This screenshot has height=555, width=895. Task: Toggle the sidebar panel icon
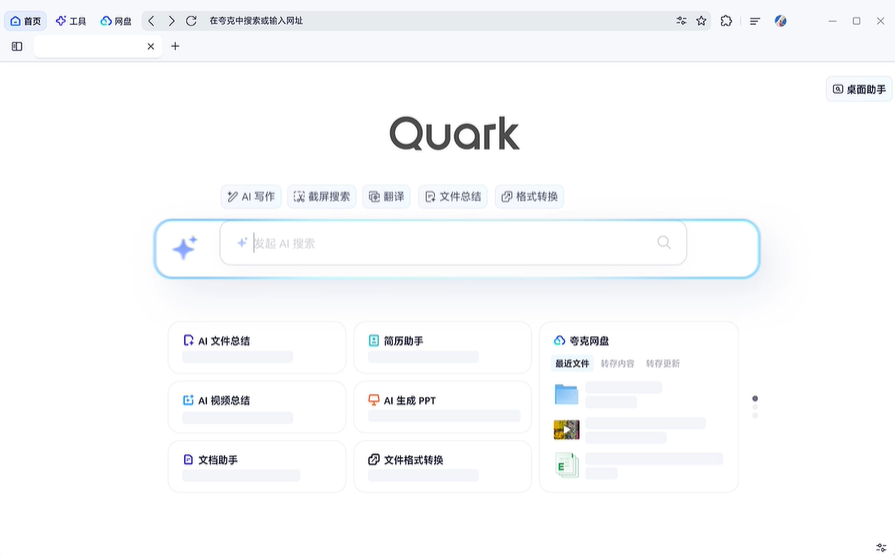point(17,46)
